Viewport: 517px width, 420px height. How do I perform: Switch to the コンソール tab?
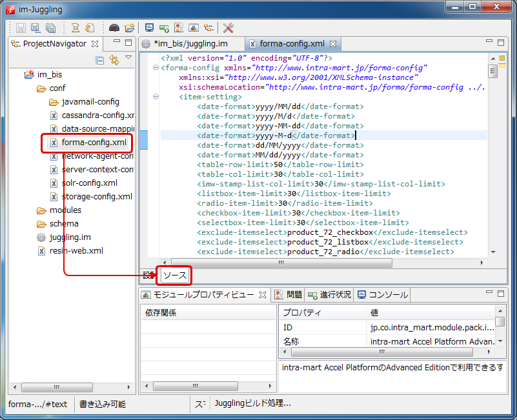pos(383,295)
